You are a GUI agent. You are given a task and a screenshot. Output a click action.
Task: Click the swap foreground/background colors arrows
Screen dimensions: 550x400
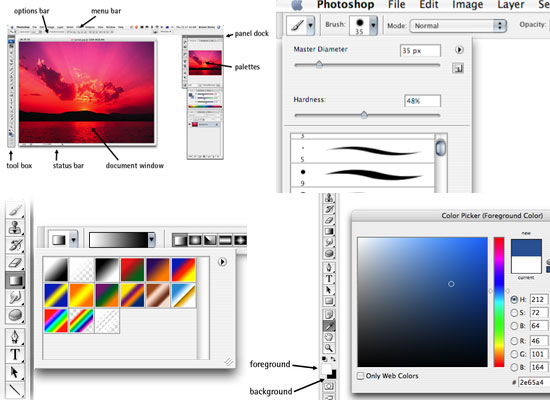point(333,359)
